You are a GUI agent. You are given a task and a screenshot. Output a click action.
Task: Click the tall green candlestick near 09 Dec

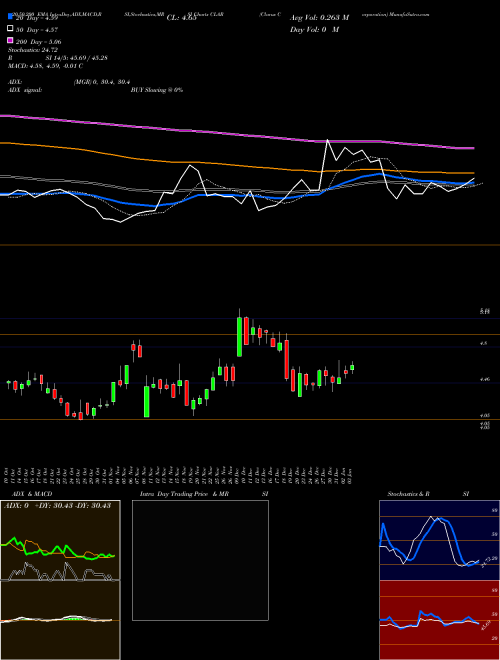point(239,337)
